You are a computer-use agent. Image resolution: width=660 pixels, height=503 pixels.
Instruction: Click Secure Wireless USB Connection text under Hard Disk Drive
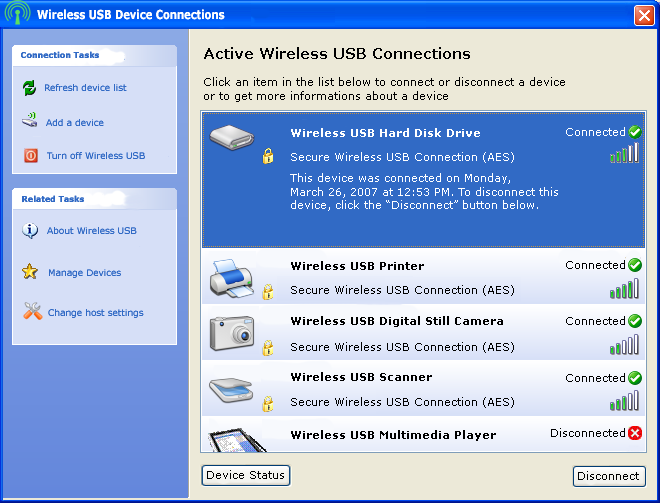402,157
